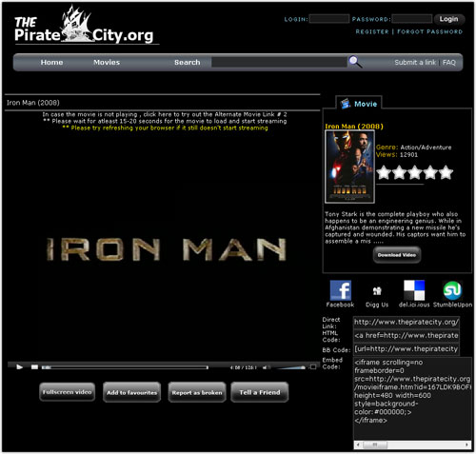Select the BB Code field
This screenshot has width=476, height=454.
[407, 349]
